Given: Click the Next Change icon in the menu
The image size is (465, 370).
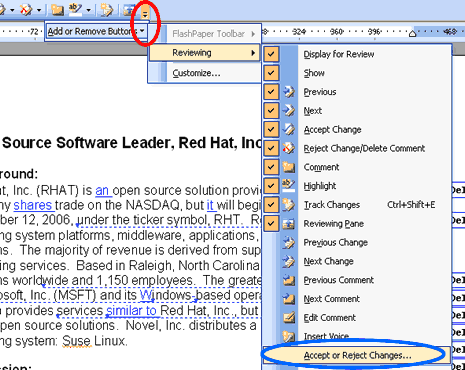Looking at the screenshot, I should (288, 261).
